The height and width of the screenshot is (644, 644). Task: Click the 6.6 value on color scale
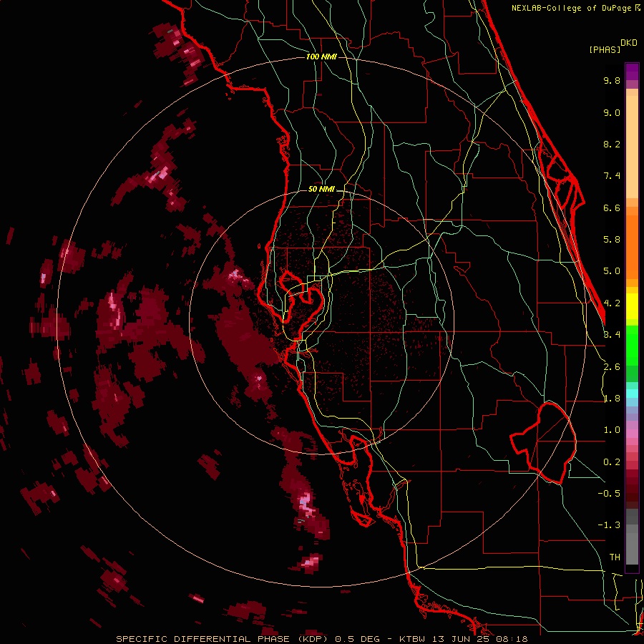click(x=612, y=208)
